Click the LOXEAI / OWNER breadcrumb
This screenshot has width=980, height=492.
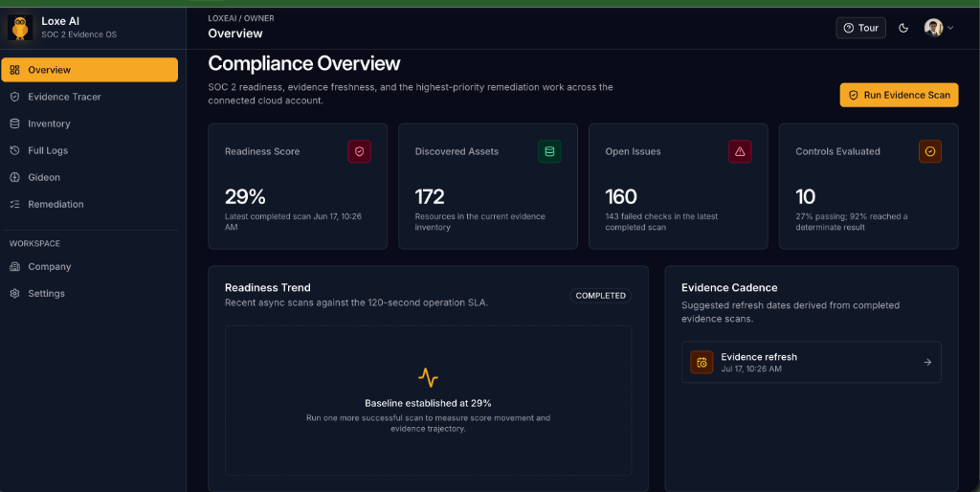coord(241,18)
